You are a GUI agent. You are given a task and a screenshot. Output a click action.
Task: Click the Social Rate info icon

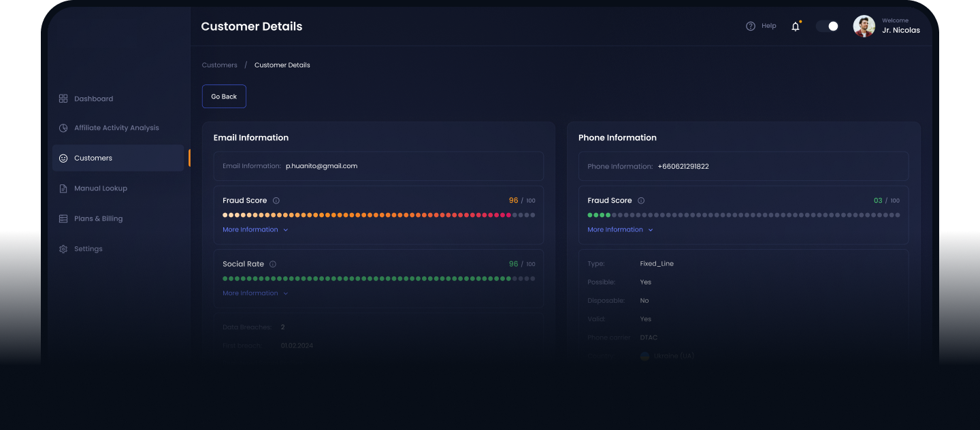(273, 264)
